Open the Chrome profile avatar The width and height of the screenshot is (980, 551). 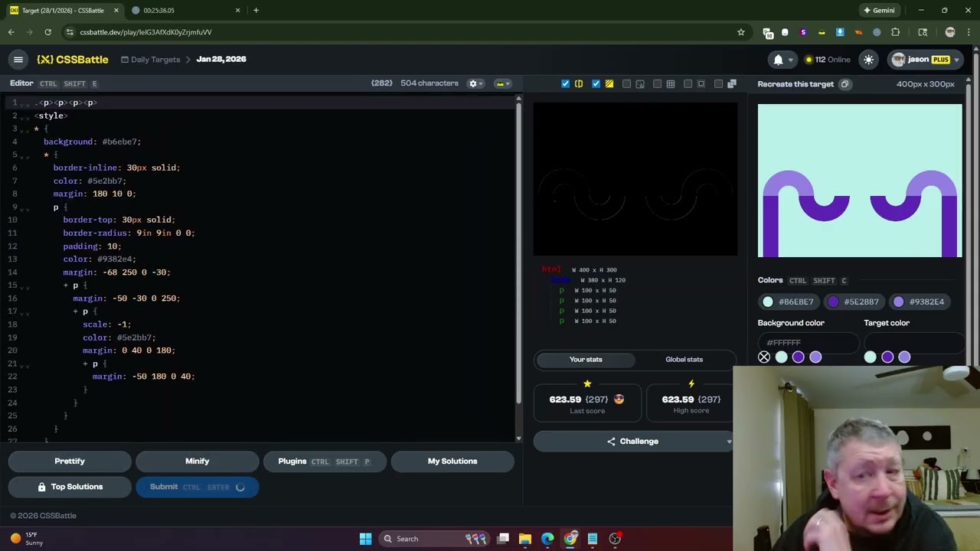(x=950, y=32)
